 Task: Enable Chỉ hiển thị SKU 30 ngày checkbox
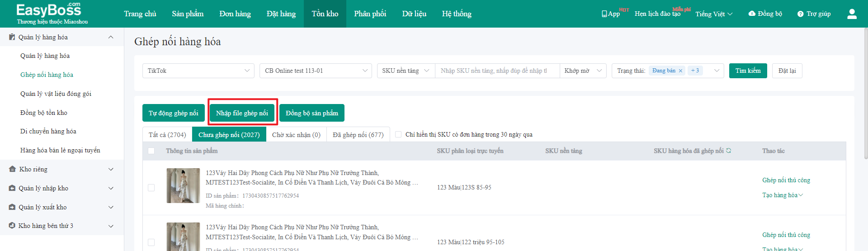tap(398, 134)
